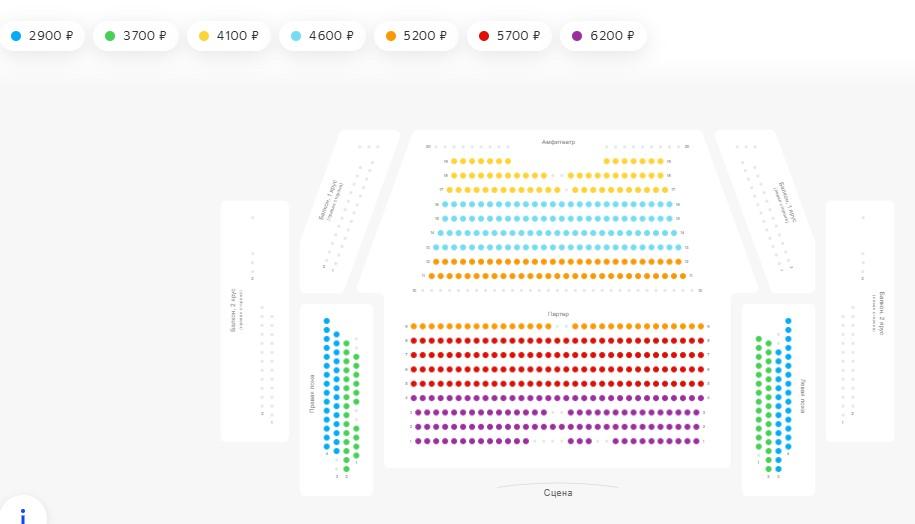The width and height of the screenshot is (915, 524).
Task: Pick topmost blue seat in Правая ложа
Action: [x=326, y=322]
